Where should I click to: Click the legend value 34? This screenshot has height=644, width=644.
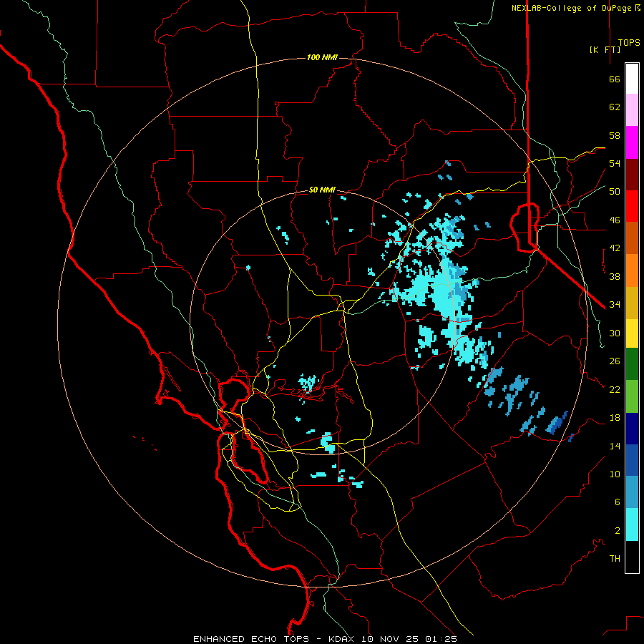point(615,305)
